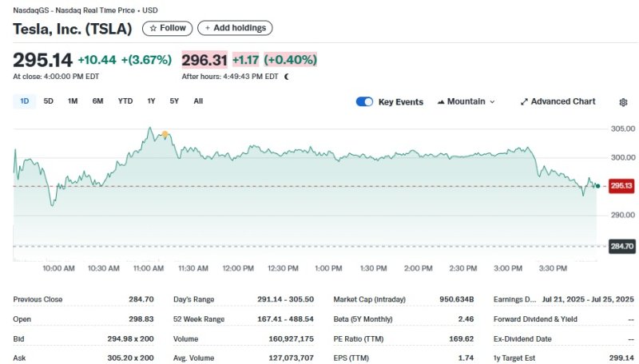Image resolution: width=639 pixels, height=364 pixels.
Task: Select the 5D time range tab
Action: [x=48, y=101]
